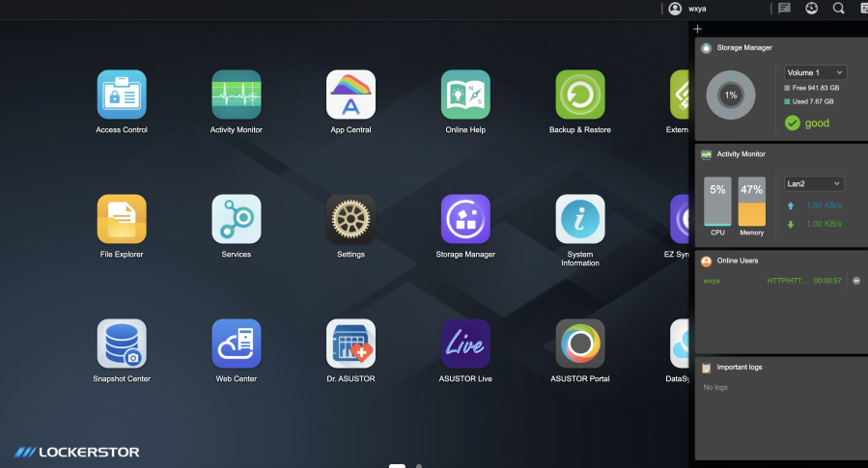
Task: Open App Central
Action: click(350, 95)
